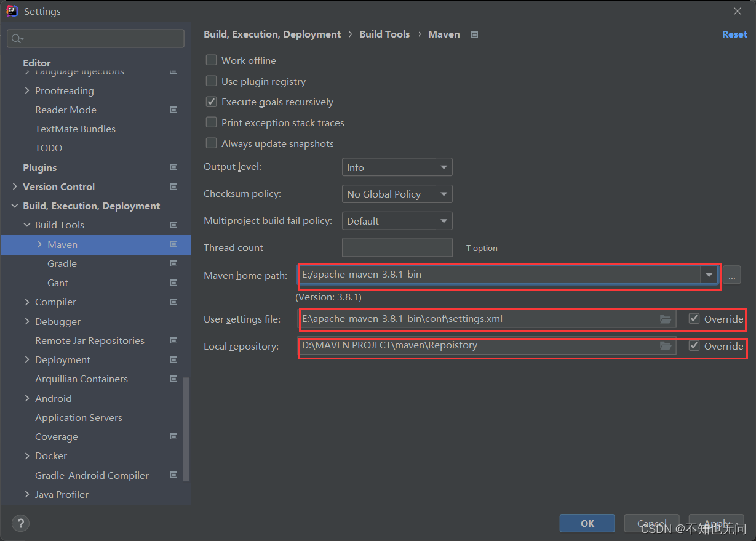Click the Thread count input field
Image resolution: width=756 pixels, height=541 pixels.
pos(397,247)
